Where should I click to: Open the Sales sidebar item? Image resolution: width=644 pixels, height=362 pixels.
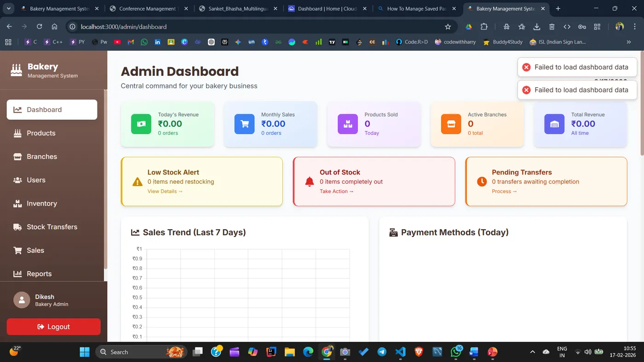pyautogui.click(x=52, y=250)
